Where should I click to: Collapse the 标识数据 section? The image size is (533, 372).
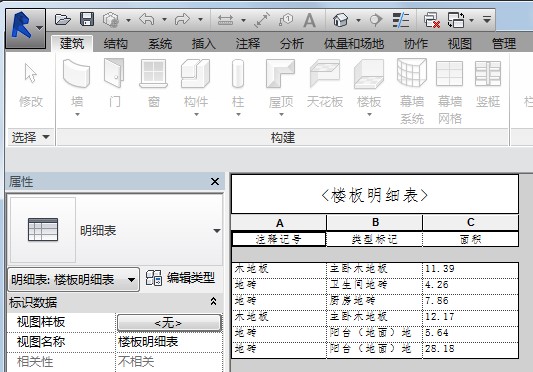(x=213, y=301)
